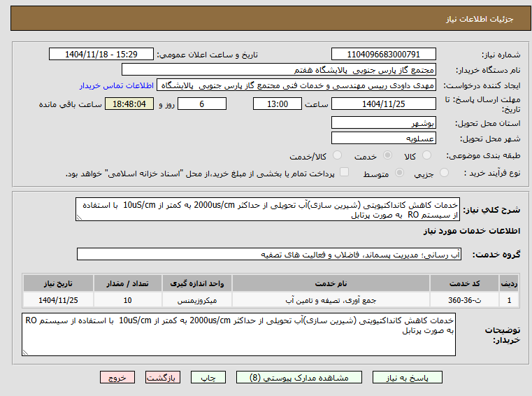Click the quantity cell 10
The width and height of the screenshot is (532, 396).
pyautogui.click(x=127, y=300)
